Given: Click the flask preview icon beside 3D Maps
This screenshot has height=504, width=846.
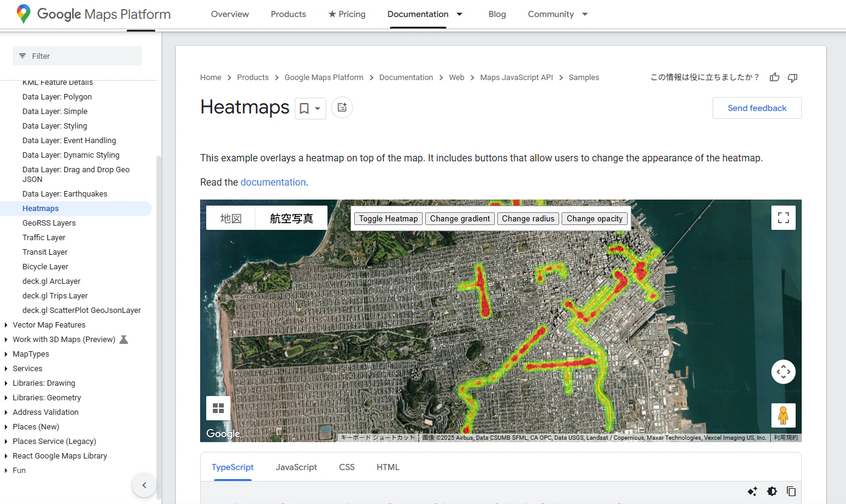Looking at the screenshot, I should 124,340.
